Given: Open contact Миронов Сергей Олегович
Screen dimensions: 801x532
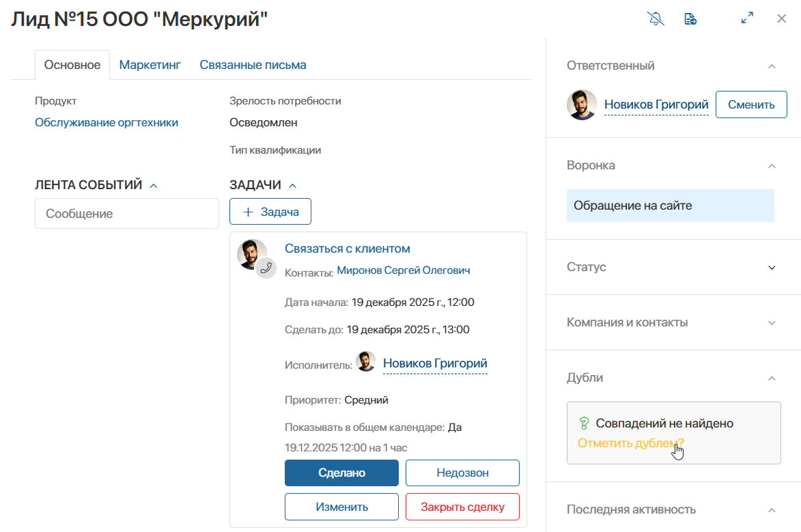Looking at the screenshot, I should pos(404,270).
